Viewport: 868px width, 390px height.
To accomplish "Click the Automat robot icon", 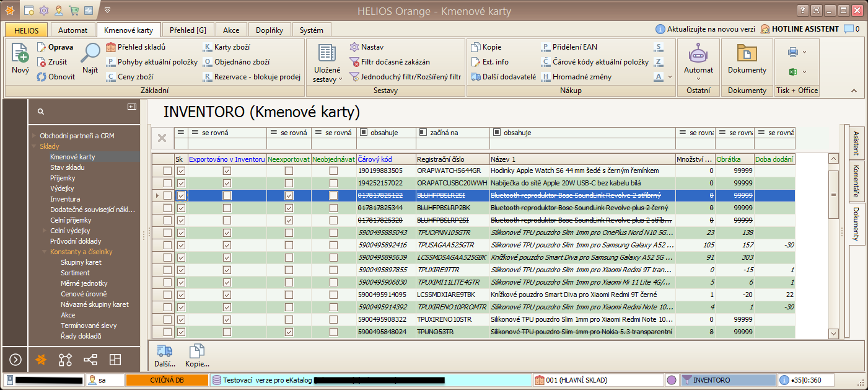I will (x=698, y=55).
